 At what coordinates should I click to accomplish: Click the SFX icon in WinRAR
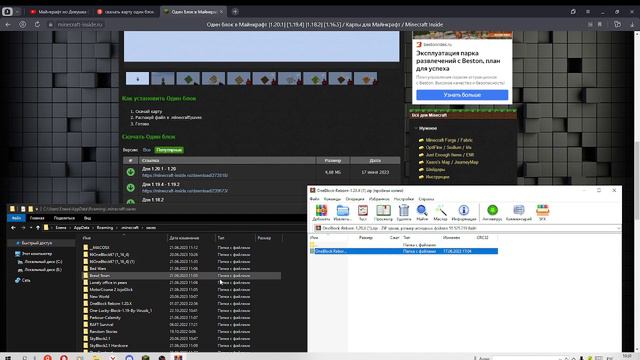coord(542,213)
